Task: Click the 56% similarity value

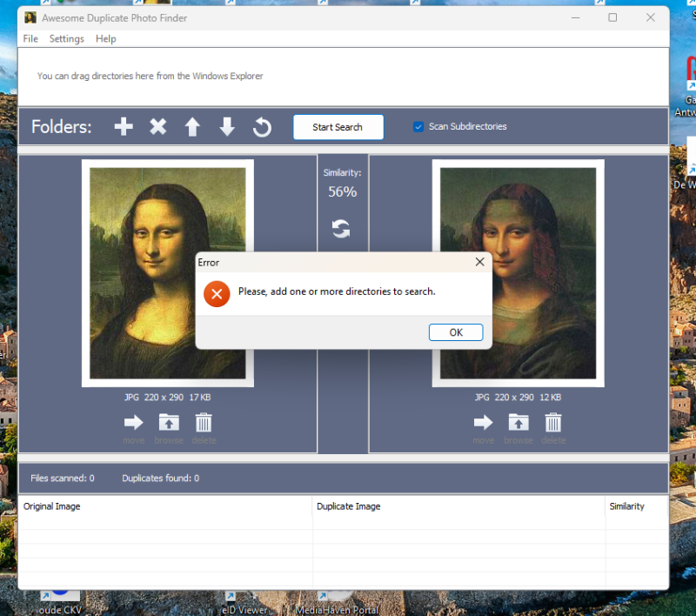Action: [x=342, y=191]
